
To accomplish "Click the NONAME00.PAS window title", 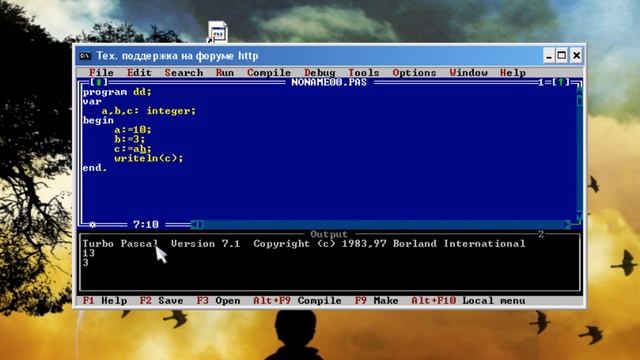I will [329, 82].
